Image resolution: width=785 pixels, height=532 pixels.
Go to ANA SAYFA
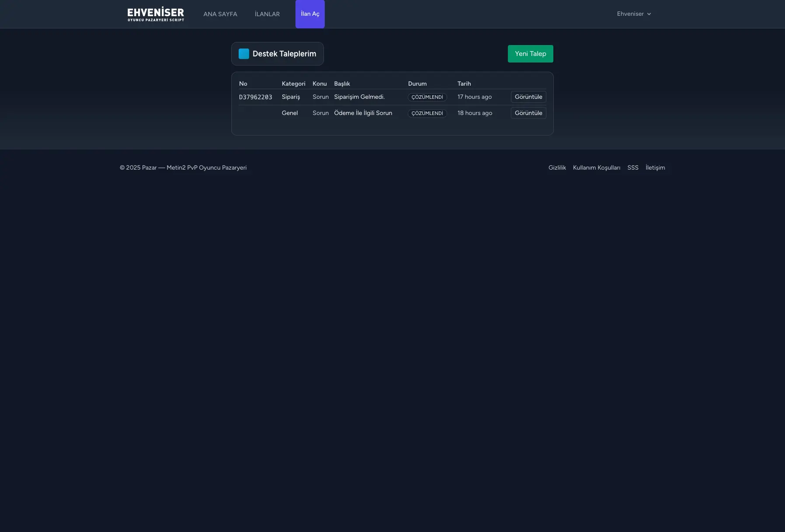point(220,14)
